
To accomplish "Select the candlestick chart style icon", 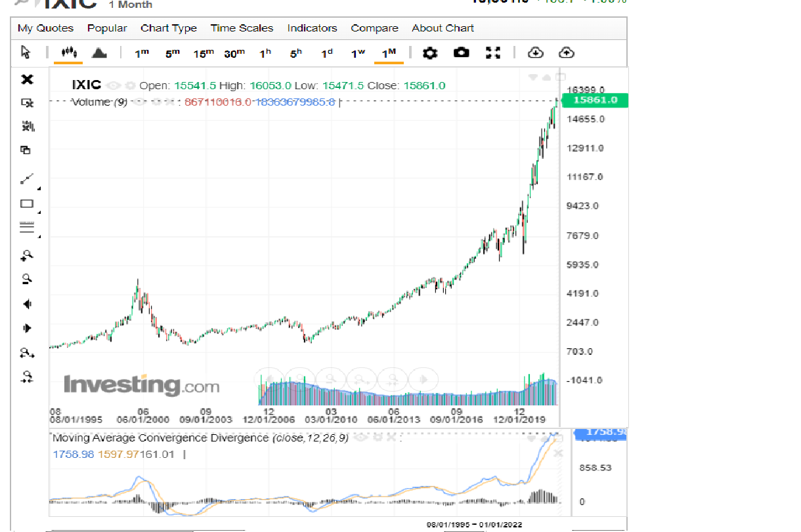I will pyautogui.click(x=68, y=52).
